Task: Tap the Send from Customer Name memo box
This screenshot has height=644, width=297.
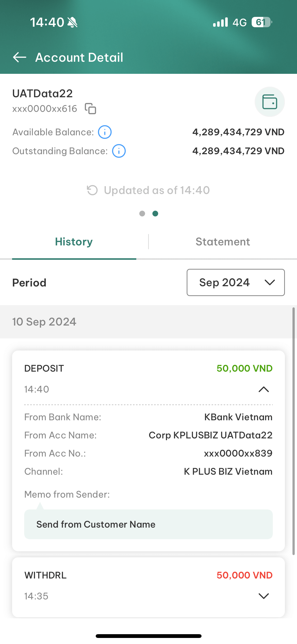Action: (x=148, y=524)
